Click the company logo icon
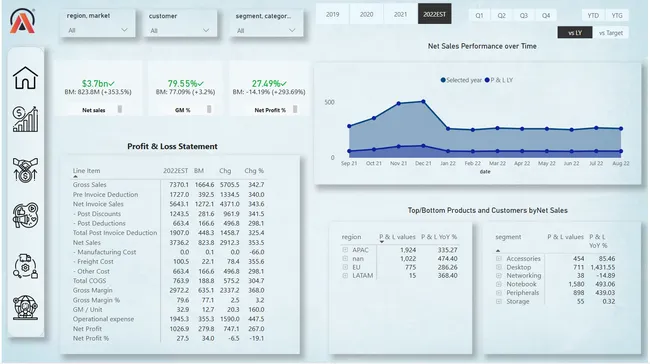The height and width of the screenshot is (364, 650). [22, 21]
